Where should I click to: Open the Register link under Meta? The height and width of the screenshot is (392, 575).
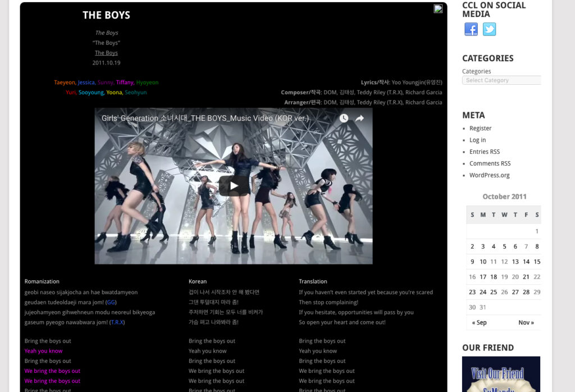[480, 128]
